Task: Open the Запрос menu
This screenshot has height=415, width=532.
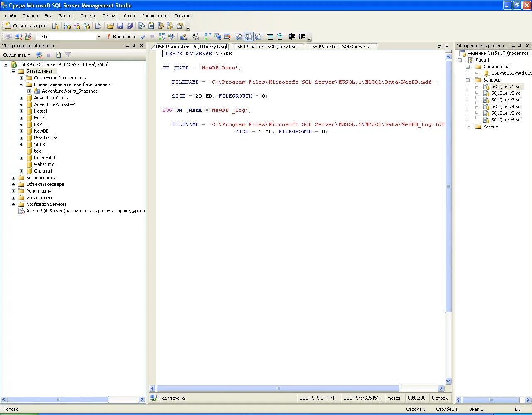Action: point(66,16)
